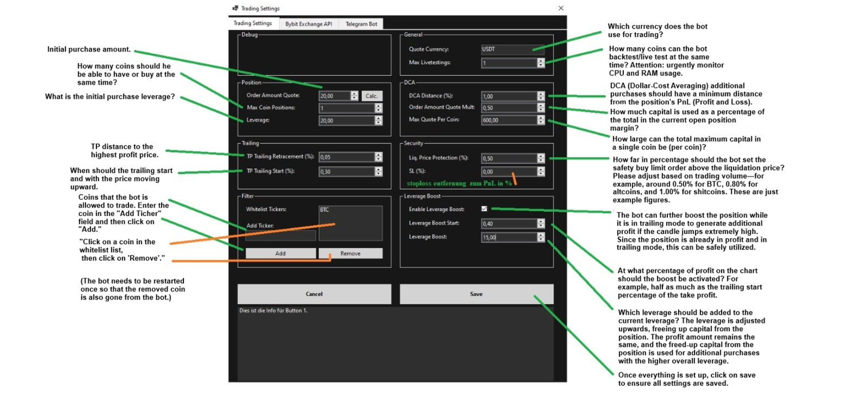Click the DCA Distance (%) value field
868x394 pixels.
(509, 96)
